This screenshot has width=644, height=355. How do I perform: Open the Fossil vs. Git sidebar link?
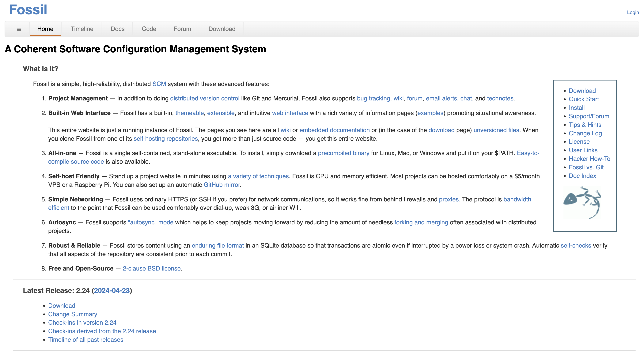[586, 167]
